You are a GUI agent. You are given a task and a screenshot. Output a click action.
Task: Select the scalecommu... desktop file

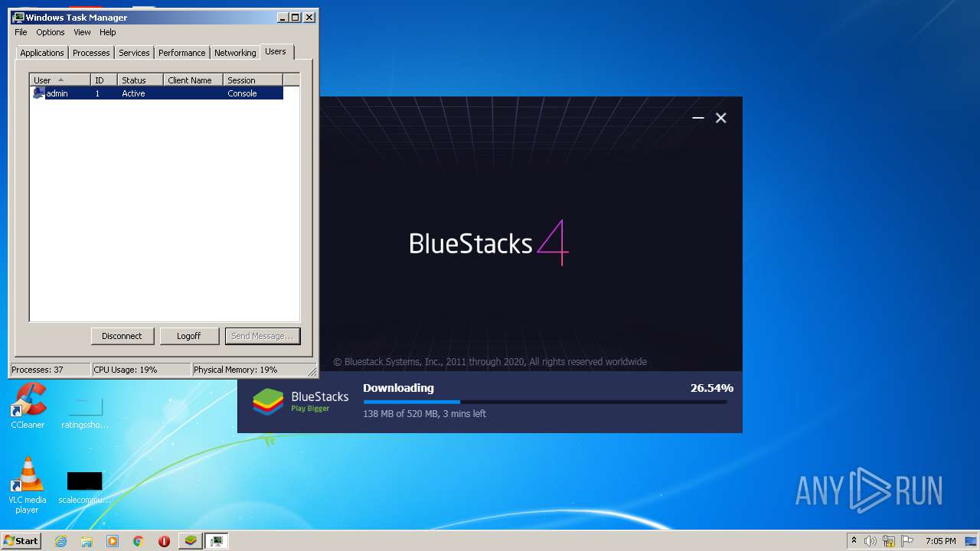coord(85,488)
